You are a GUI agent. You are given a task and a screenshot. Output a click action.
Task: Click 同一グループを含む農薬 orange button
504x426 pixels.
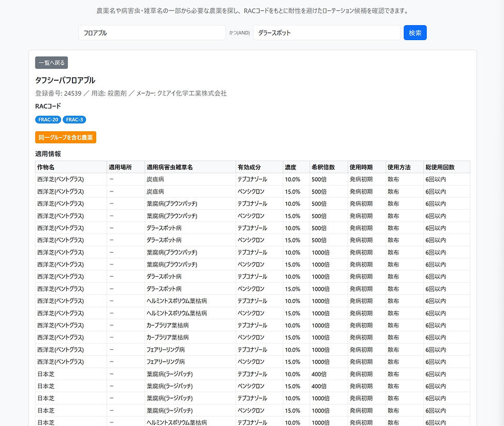pos(65,138)
